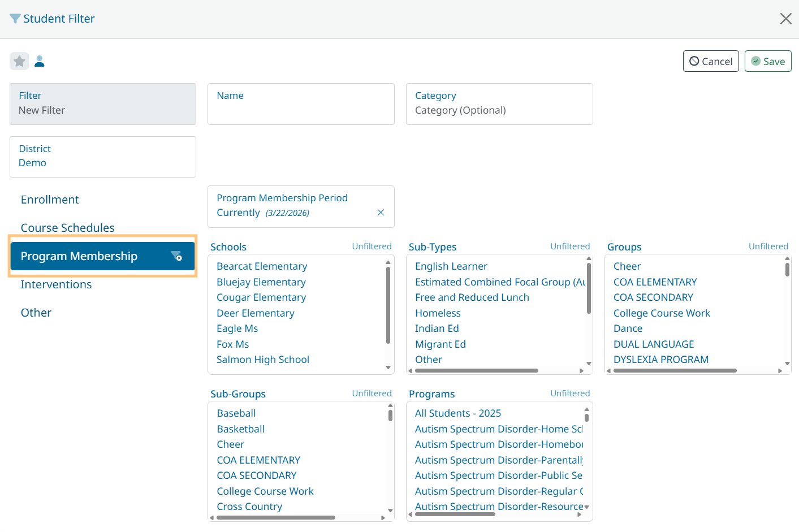Screen dimensions: 799x532
Task: Click the person user icon
Action: click(40, 61)
